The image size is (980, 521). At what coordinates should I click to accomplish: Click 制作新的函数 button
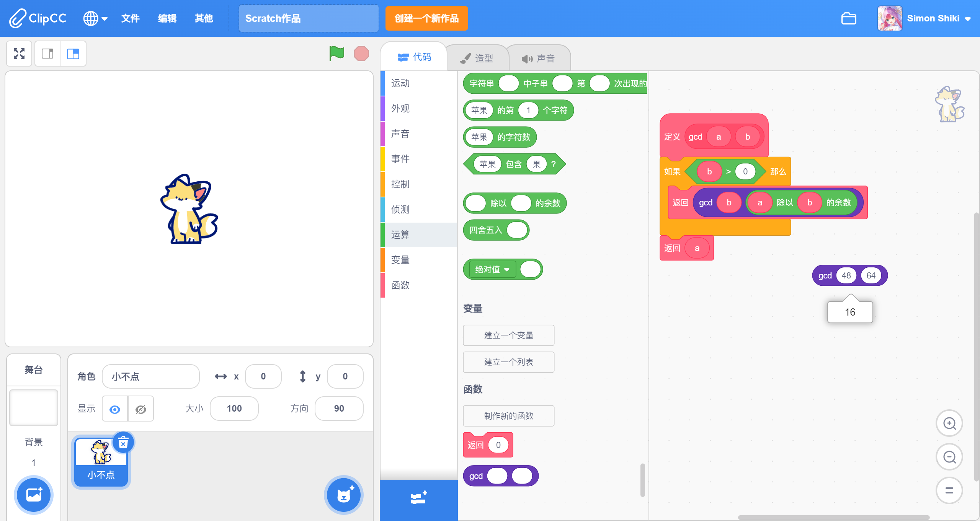click(x=508, y=416)
